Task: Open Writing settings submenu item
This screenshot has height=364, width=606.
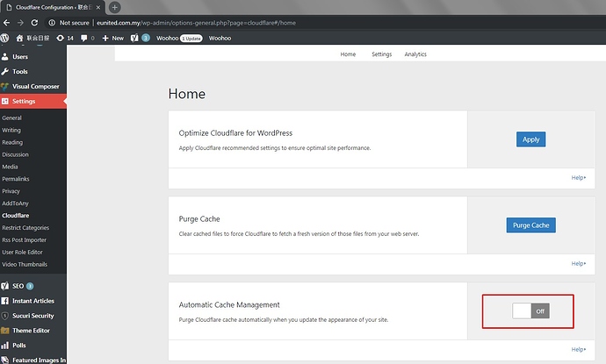Action: pos(11,130)
